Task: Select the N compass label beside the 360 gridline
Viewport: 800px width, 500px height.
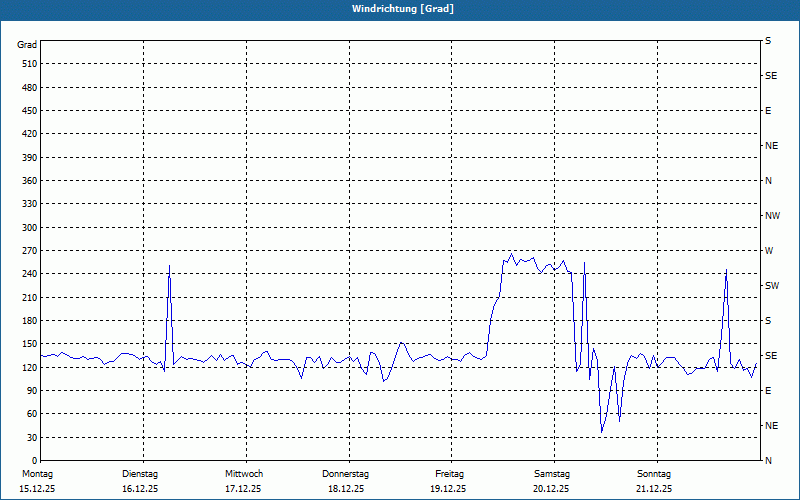Action: (768, 181)
